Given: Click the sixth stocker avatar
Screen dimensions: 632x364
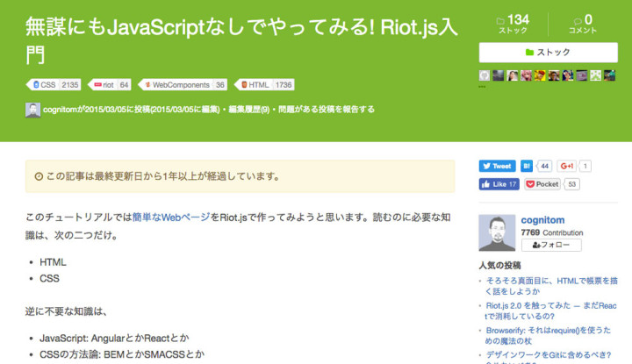Looking at the screenshot, I should pyautogui.click(x=554, y=75).
